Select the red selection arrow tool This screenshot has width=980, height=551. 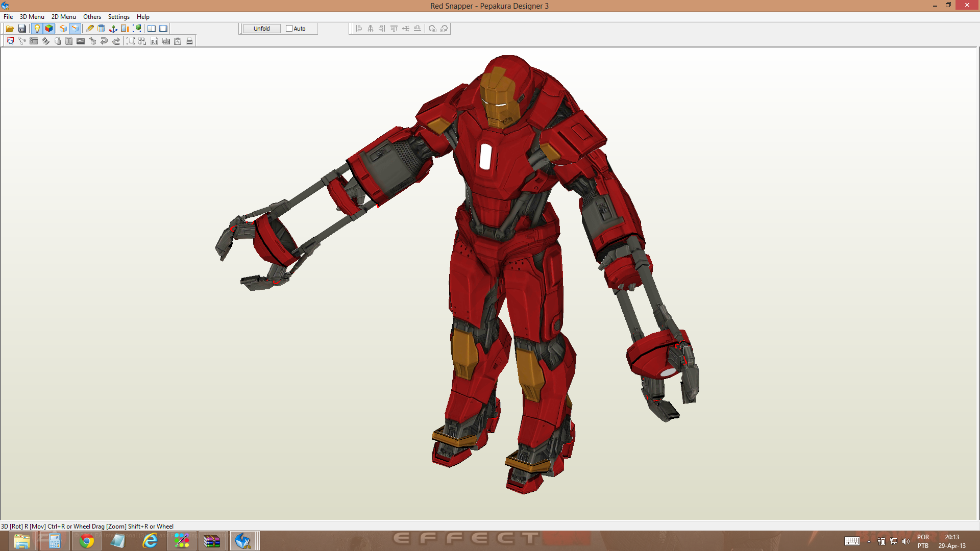(10, 41)
